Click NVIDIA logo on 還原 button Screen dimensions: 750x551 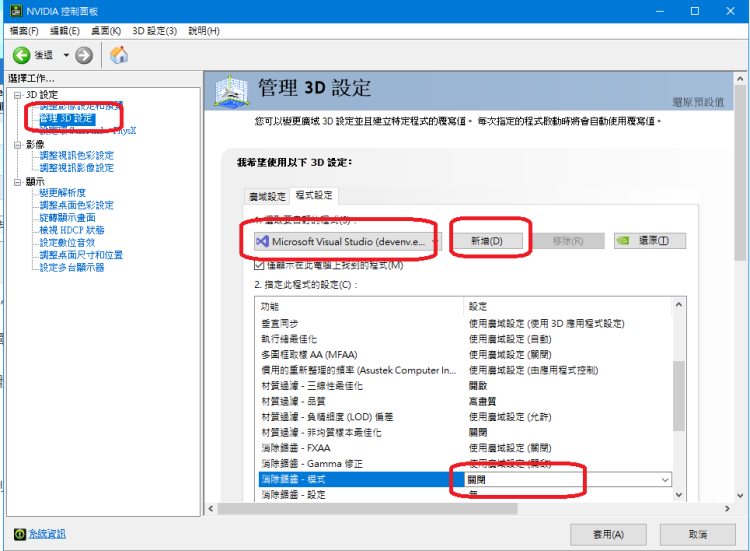(x=623, y=241)
